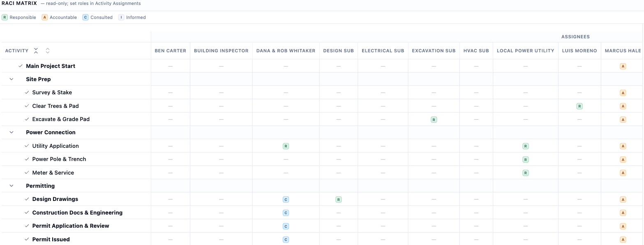Click the R badge on Power Pole & Trench
644x245 pixels.
525,160
